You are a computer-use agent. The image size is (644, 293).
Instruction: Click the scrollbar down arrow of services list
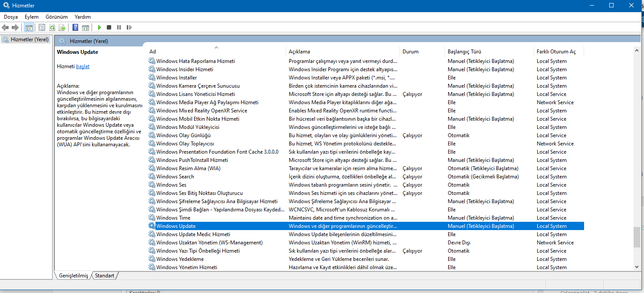(x=637, y=267)
